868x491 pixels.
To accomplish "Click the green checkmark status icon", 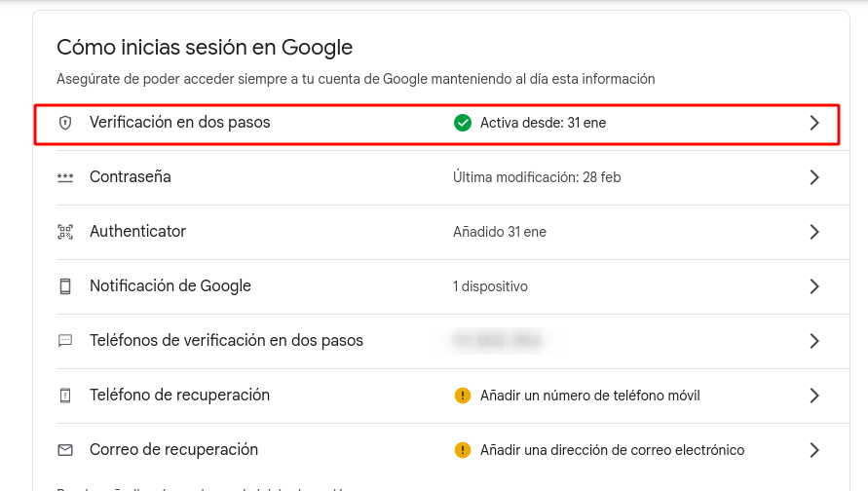I will click(463, 123).
